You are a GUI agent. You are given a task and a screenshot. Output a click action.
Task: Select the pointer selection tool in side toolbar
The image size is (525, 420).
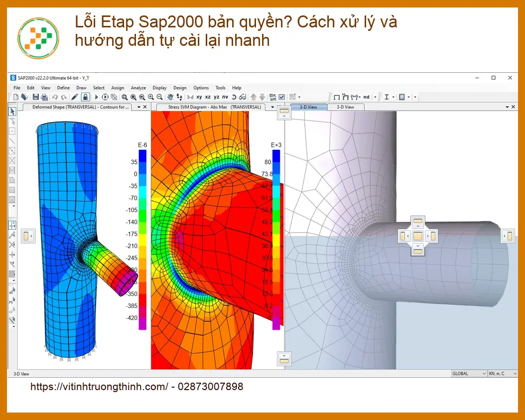12,111
